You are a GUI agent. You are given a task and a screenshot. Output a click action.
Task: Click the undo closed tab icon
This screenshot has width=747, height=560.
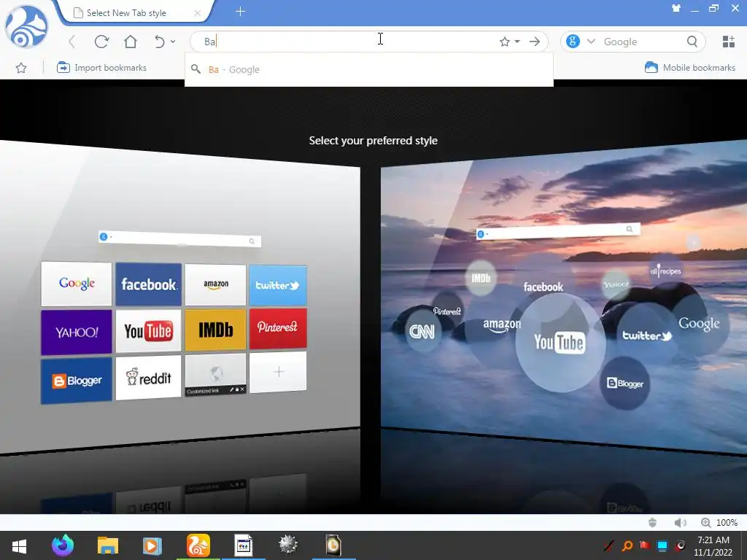click(160, 42)
